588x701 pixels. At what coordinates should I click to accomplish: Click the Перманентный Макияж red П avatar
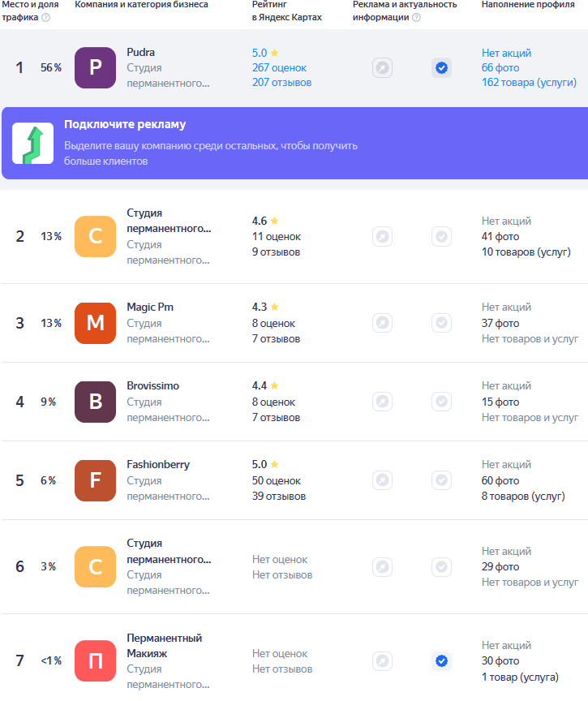[x=95, y=660]
